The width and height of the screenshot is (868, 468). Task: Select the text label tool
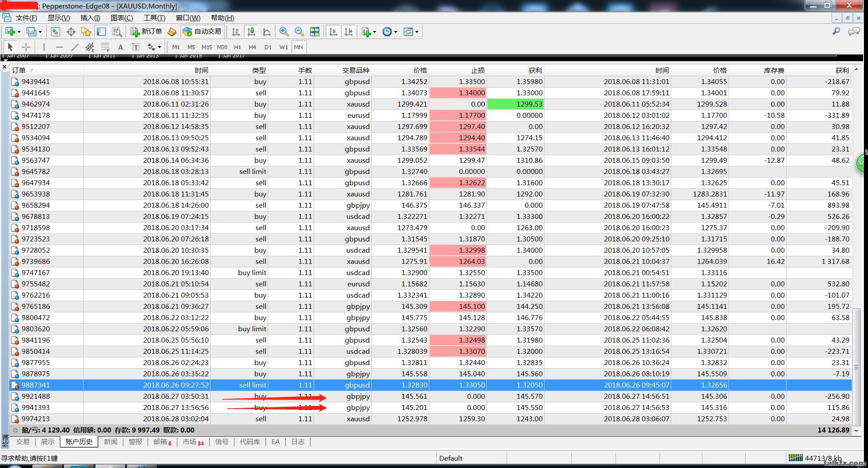[135, 47]
